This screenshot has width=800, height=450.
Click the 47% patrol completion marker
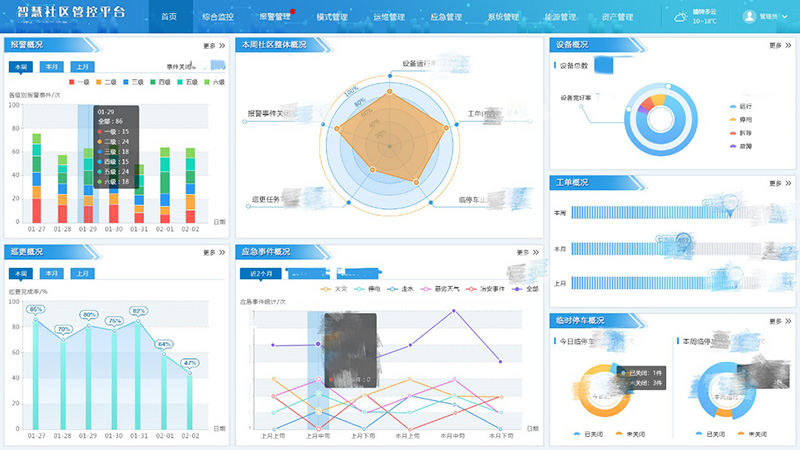point(190,363)
